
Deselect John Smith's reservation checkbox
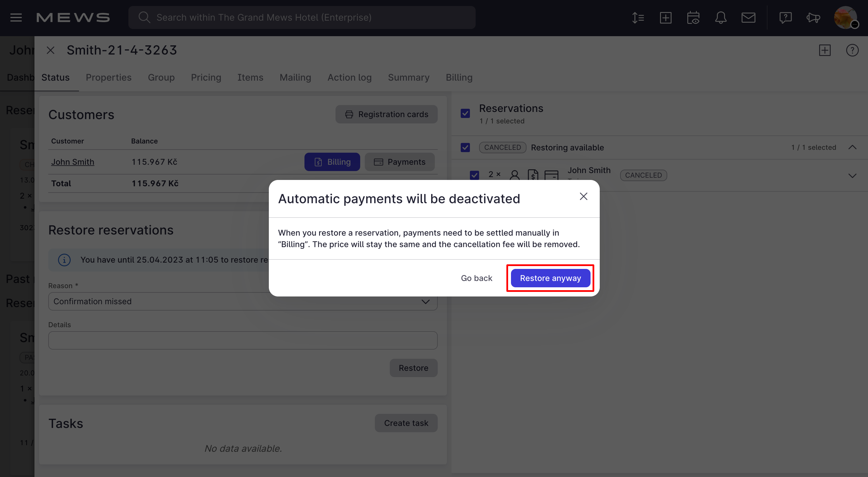(474, 175)
